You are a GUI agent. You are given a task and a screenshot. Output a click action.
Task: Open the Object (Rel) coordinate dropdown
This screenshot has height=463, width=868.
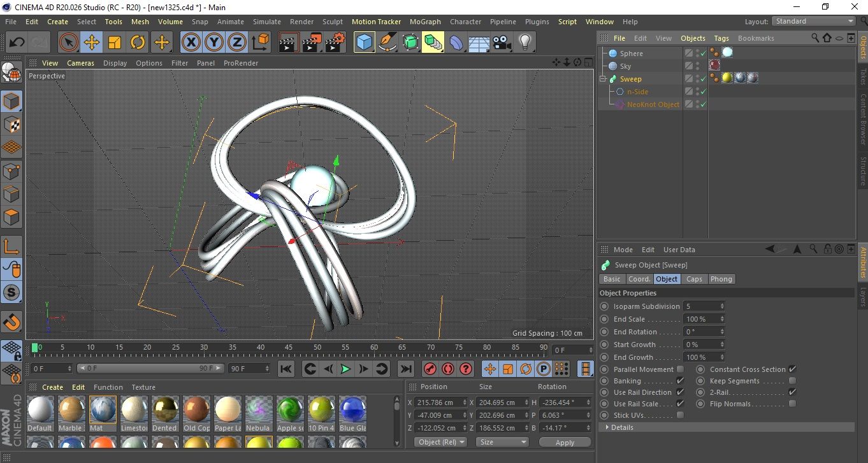tap(440, 442)
